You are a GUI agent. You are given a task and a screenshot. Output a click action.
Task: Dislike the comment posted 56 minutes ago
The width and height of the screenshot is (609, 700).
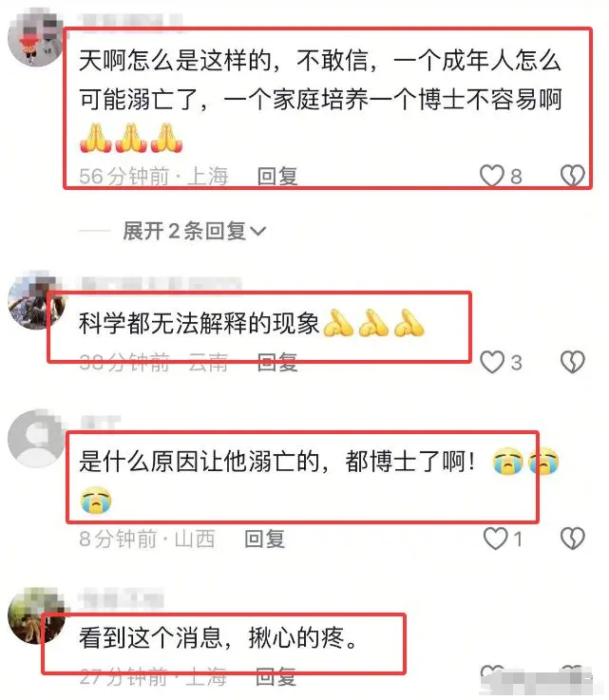point(572,176)
